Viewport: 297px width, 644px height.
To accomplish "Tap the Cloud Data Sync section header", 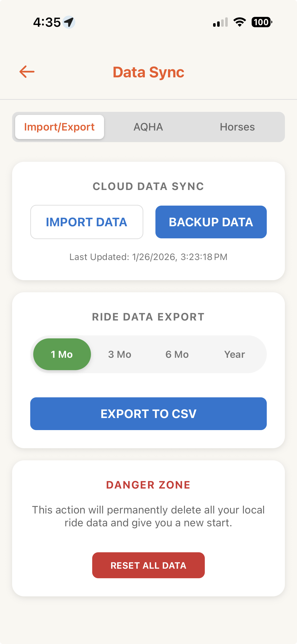I will (x=148, y=187).
